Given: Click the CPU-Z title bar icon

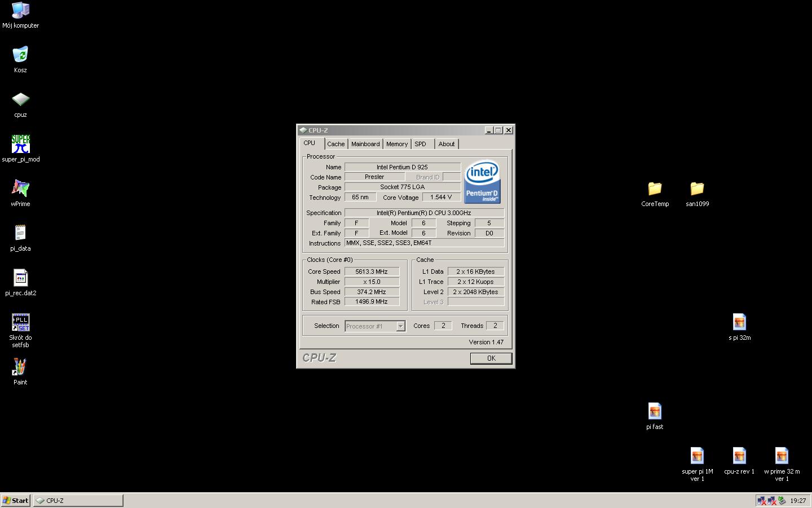Looking at the screenshot, I should [303, 130].
